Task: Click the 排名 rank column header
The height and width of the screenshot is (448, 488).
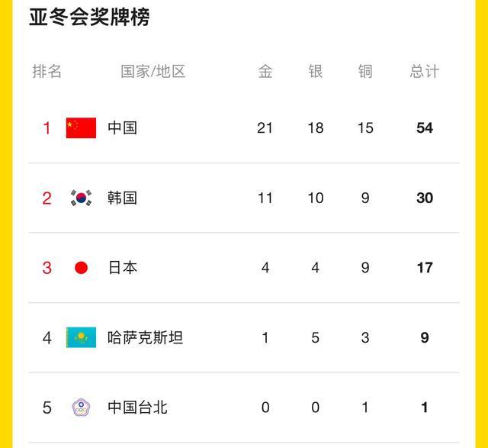Action: tap(47, 72)
